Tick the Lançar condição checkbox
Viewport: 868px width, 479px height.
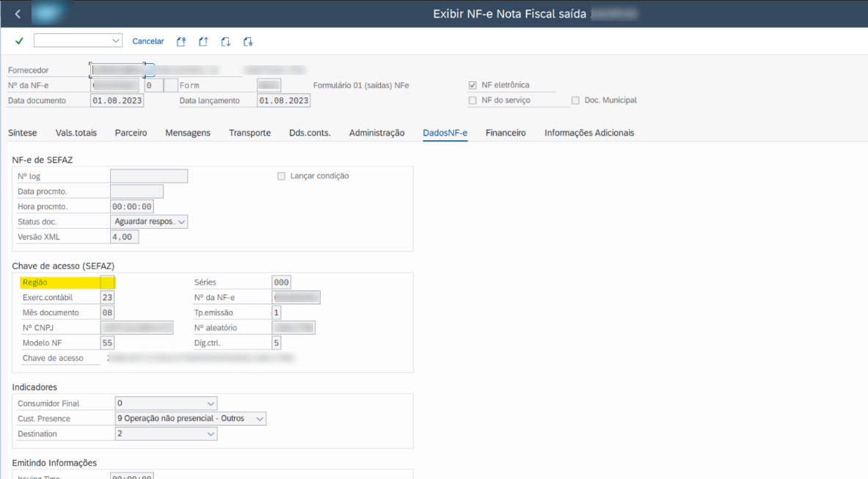[x=281, y=176]
